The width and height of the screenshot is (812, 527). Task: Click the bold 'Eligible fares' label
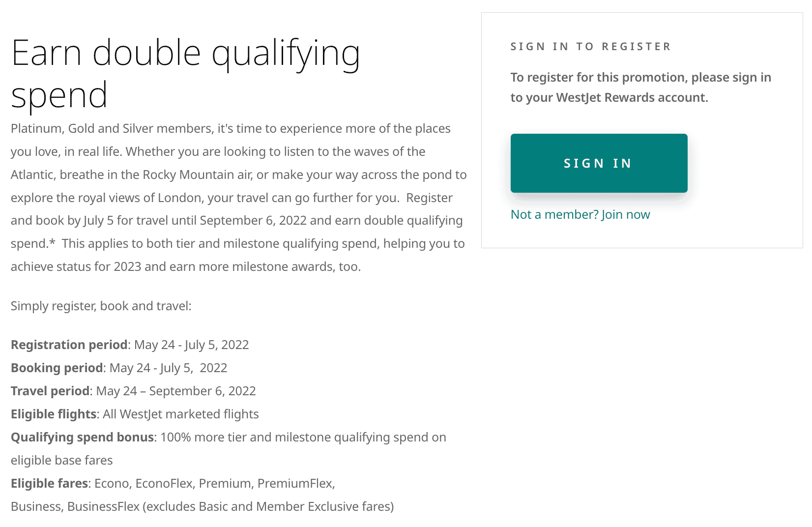click(x=49, y=483)
